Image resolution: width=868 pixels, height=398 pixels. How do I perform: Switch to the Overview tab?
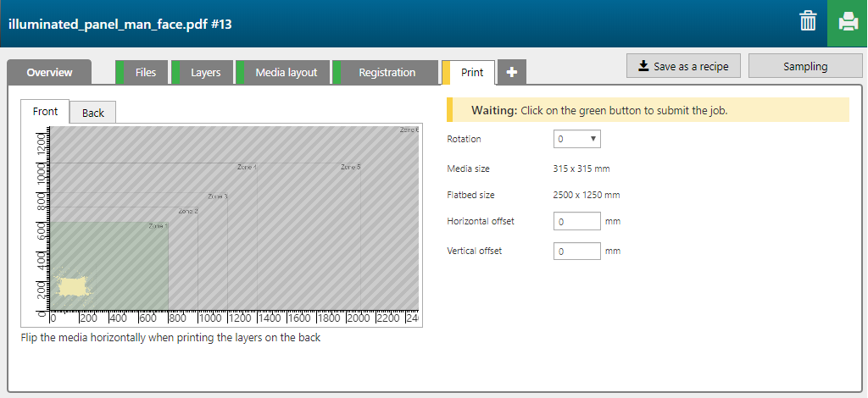[49, 73]
